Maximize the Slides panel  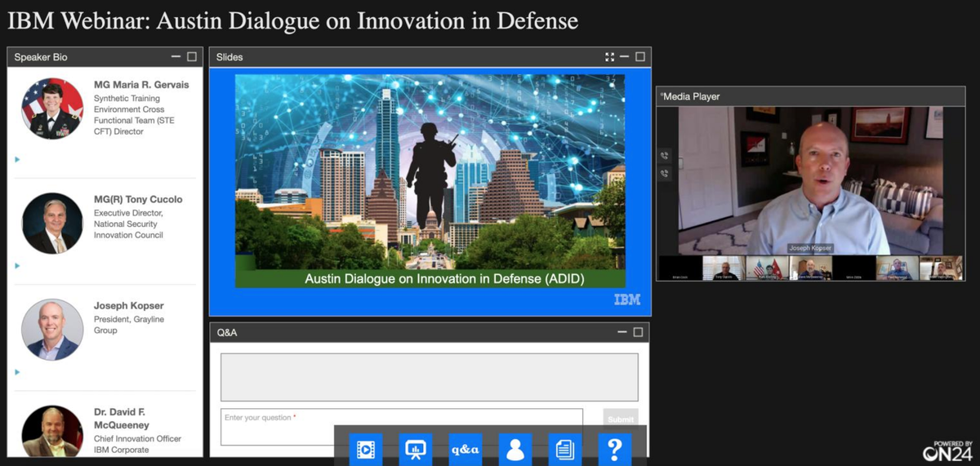coord(640,57)
